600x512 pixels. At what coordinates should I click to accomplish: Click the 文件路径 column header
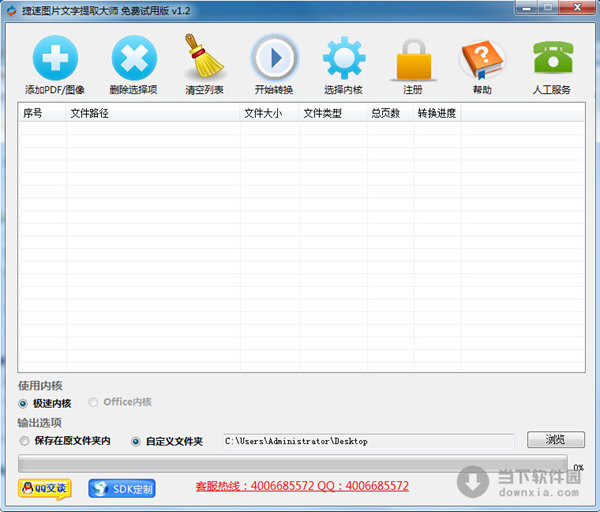(x=153, y=113)
